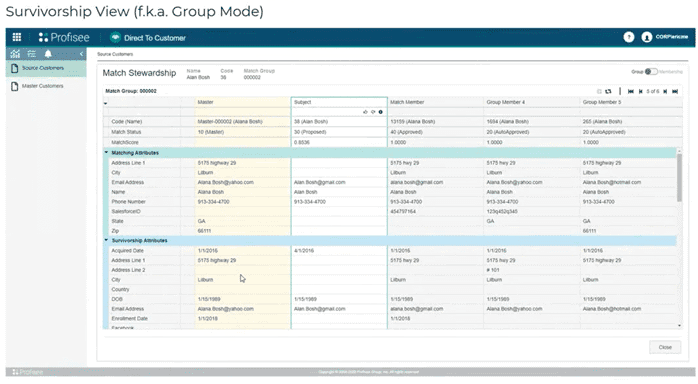Viewport: 698px width, 384px height.
Task: Select the '265 (Alana Bosh)' cell
Action: tap(631, 121)
